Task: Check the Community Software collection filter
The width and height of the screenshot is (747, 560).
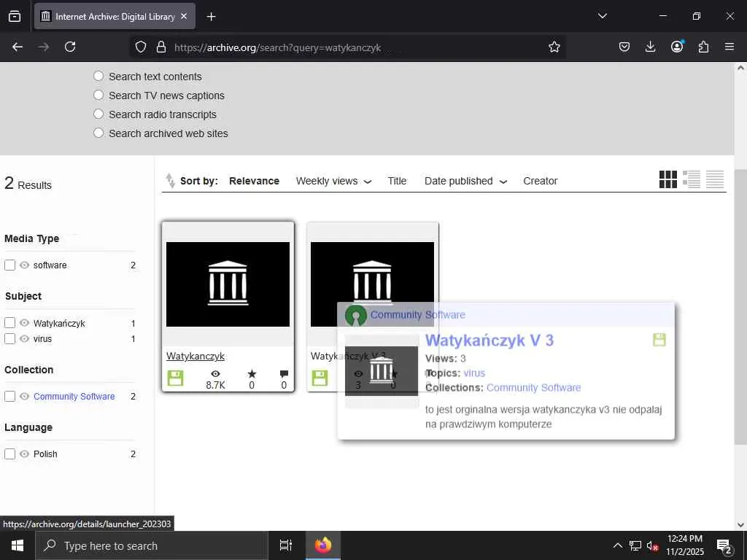Action: (9, 396)
